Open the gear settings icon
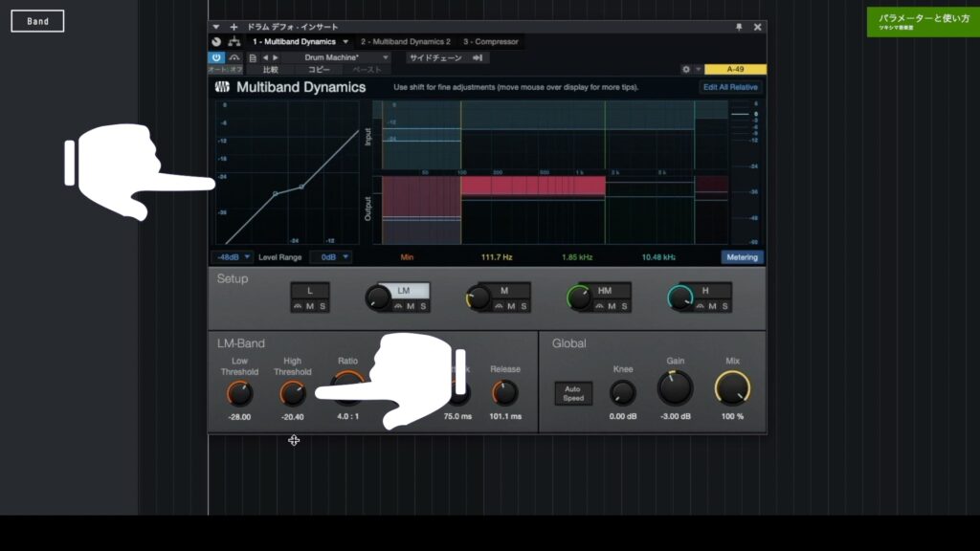The height and width of the screenshot is (551, 980). pyautogui.click(x=685, y=69)
